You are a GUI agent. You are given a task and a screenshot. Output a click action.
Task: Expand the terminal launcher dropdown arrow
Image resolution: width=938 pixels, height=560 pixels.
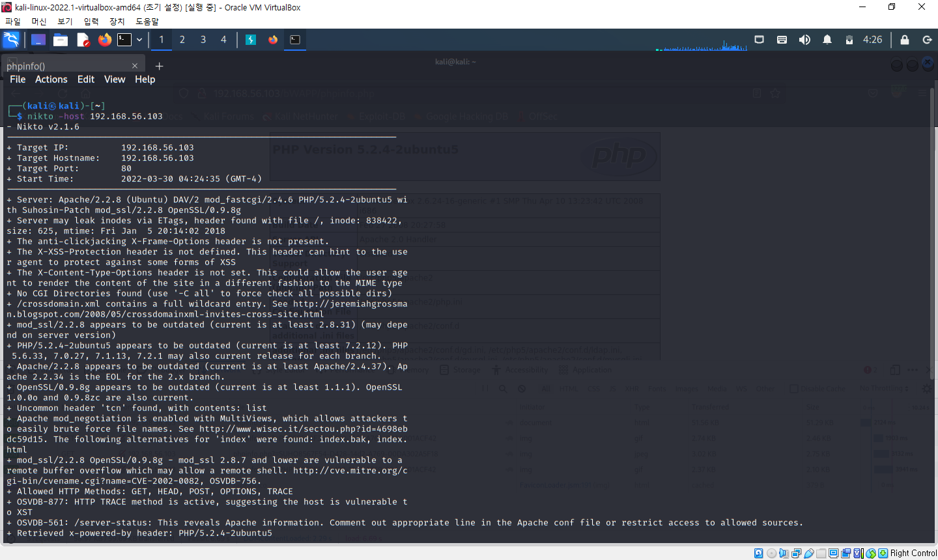[x=139, y=40]
